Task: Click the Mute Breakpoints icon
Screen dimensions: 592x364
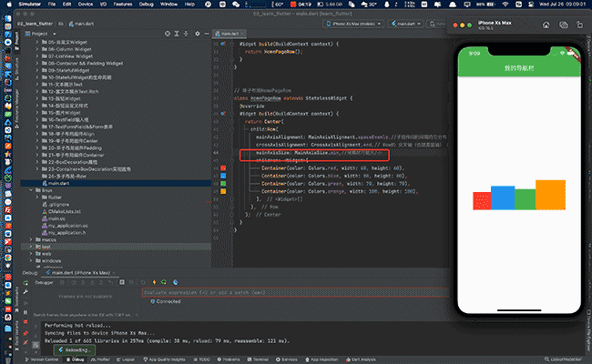Action: (26, 342)
